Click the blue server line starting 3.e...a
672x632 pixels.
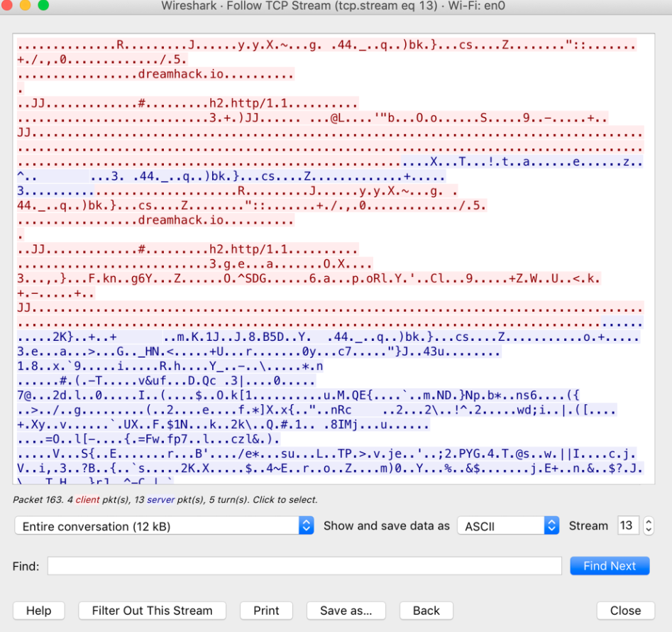click(259, 352)
